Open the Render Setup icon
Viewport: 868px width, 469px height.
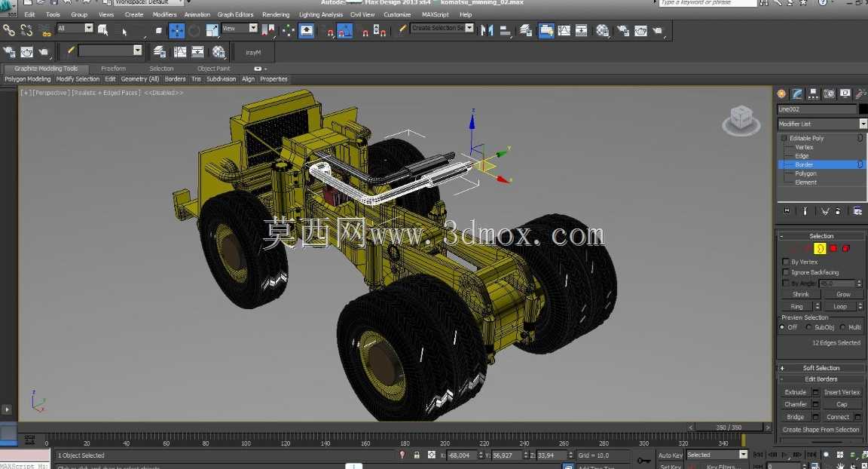(x=623, y=30)
